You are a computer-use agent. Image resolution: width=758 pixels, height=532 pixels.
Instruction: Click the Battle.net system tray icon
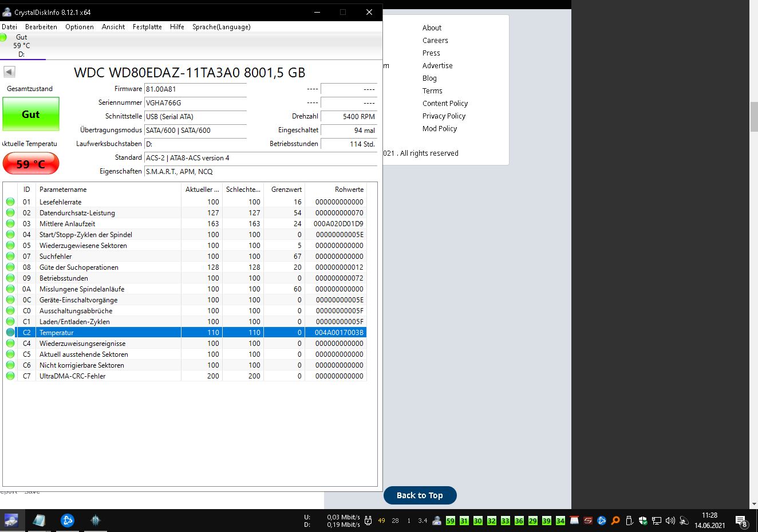point(602,521)
